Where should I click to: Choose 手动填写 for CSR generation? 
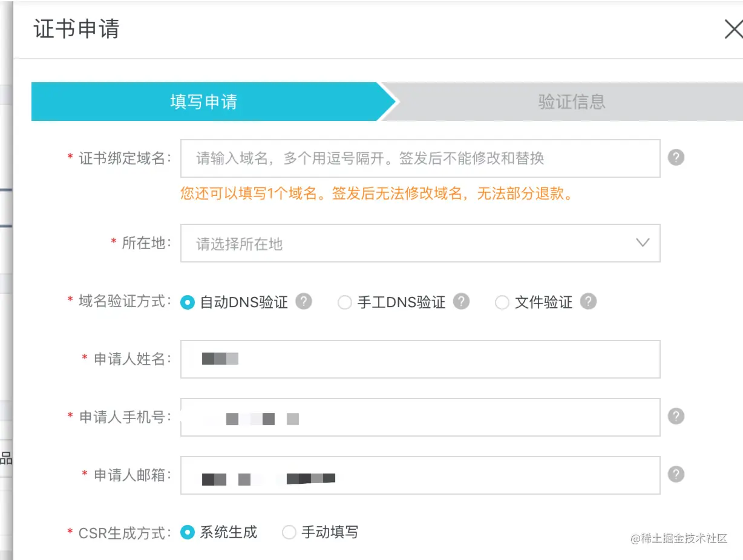[289, 532]
